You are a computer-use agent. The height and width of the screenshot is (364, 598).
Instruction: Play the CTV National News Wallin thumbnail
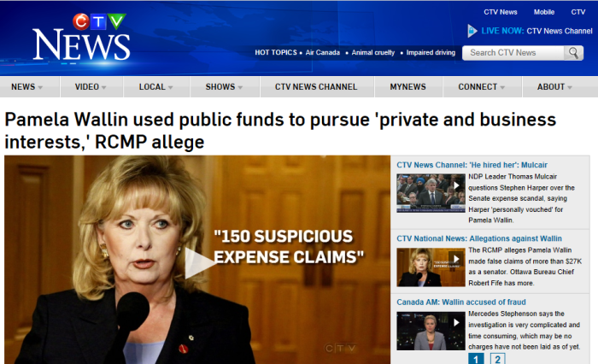point(431,267)
